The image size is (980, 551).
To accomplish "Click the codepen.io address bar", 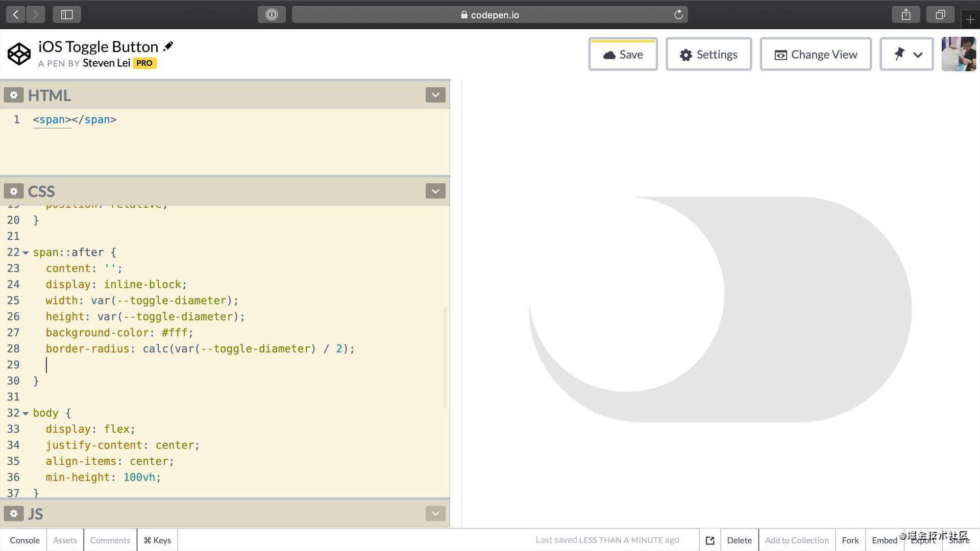I will coord(489,14).
